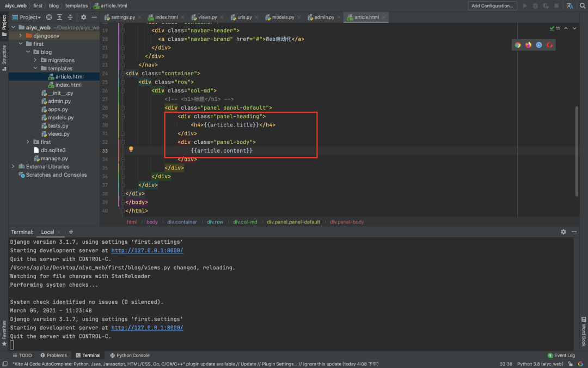588x368 pixels.
Task: Toggle the Structure tool window
Action: click(x=4, y=56)
